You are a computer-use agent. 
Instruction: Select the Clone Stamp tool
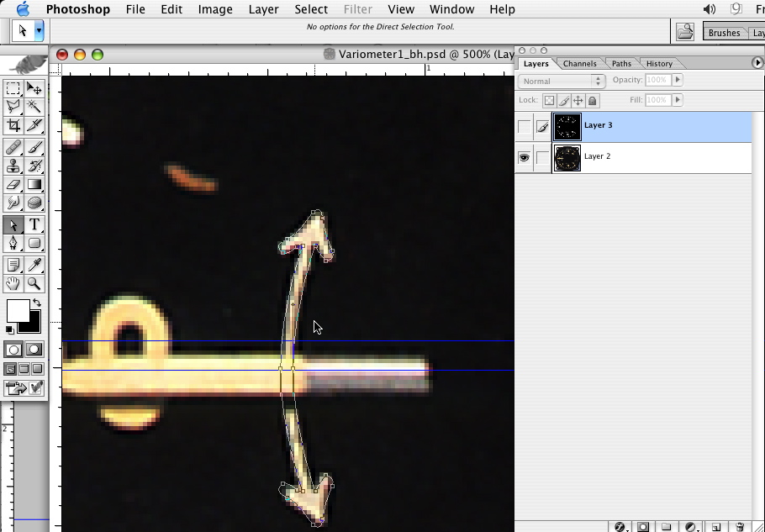tap(13, 166)
